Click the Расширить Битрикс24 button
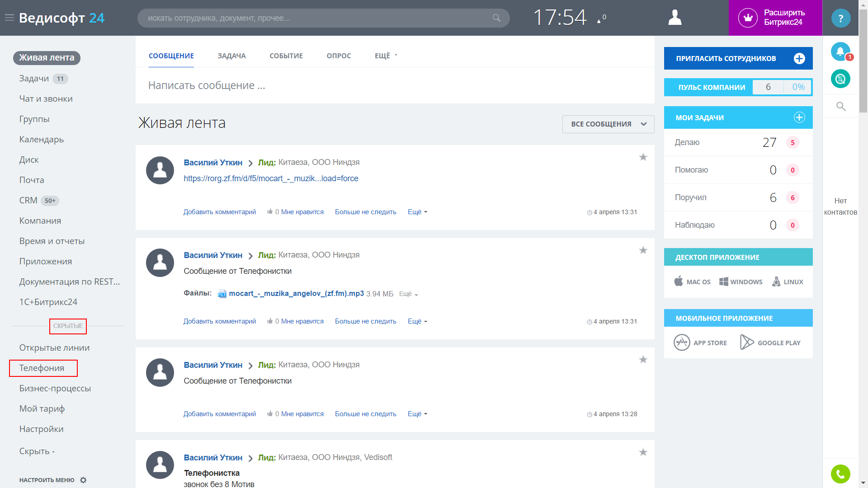 775,18
